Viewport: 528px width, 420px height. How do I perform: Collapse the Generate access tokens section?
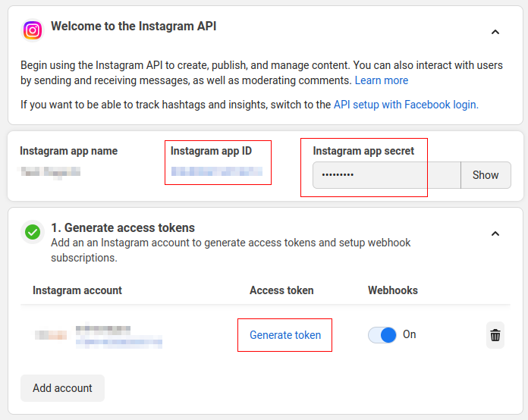[x=495, y=234]
